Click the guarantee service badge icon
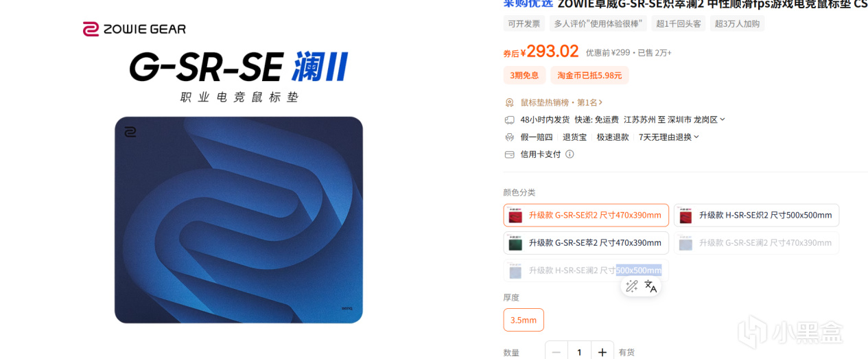This screenshot has height=359, width=868. pos(509,137)
